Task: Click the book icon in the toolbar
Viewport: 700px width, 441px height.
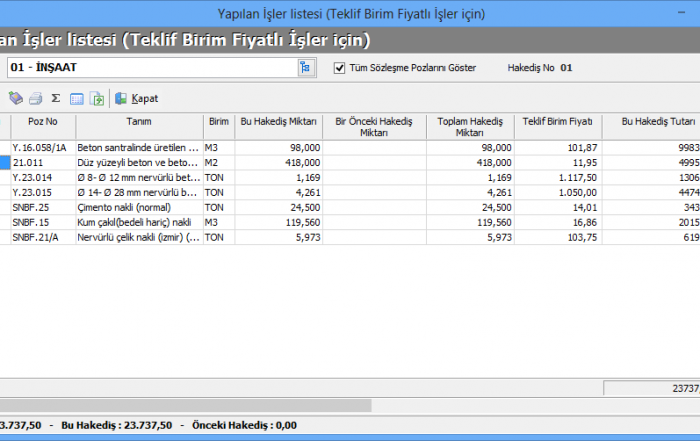Action: point(15,99)
